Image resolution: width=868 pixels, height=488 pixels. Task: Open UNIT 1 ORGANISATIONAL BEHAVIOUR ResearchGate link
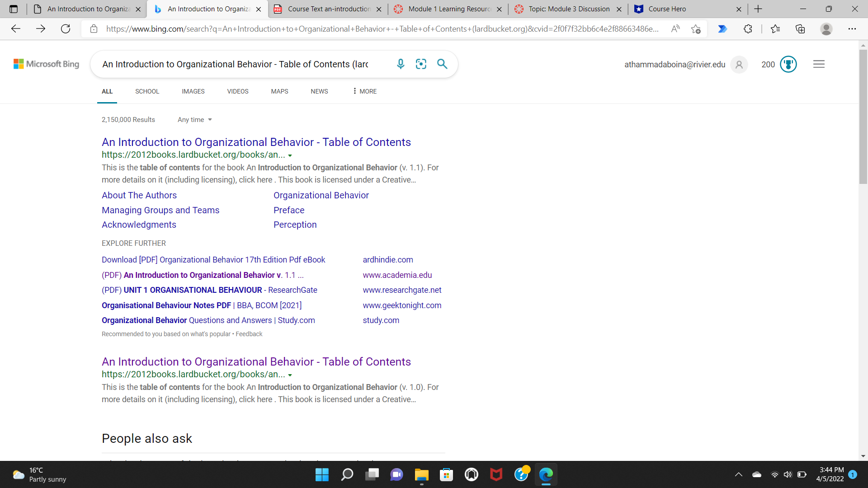209,290
